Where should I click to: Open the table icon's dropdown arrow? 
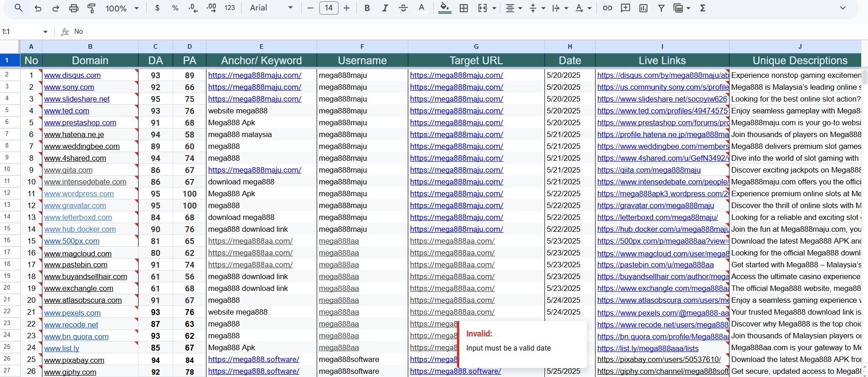click(688, 8)
